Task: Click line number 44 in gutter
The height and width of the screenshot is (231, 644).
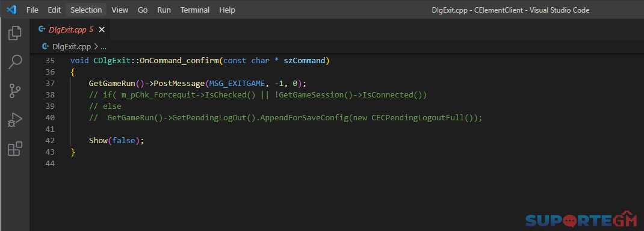Action: [50, 163]
